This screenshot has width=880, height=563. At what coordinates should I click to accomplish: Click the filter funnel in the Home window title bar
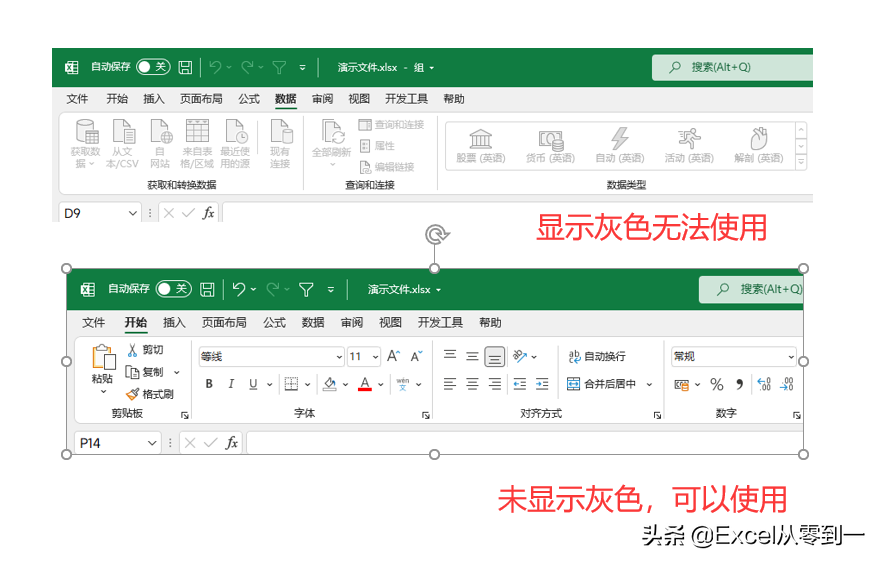[306, 290]
